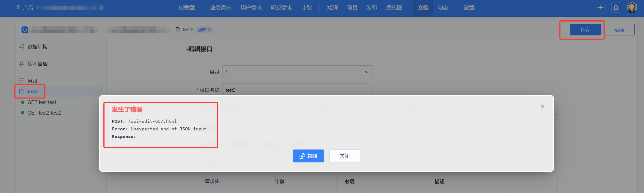The width and height of the screenshot is (644, 193).
Task: Click the product location pin icon
Action: [18, 8]
